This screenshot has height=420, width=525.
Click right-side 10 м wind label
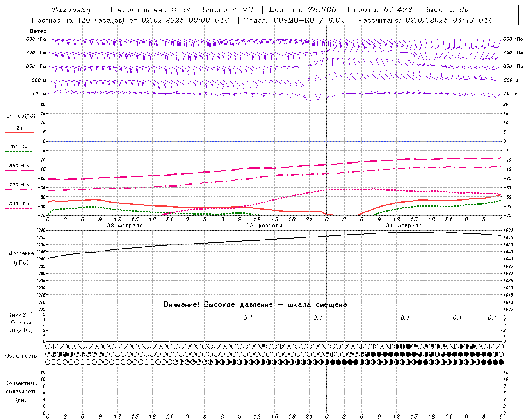pyautogui.click(x=510, y=94)
